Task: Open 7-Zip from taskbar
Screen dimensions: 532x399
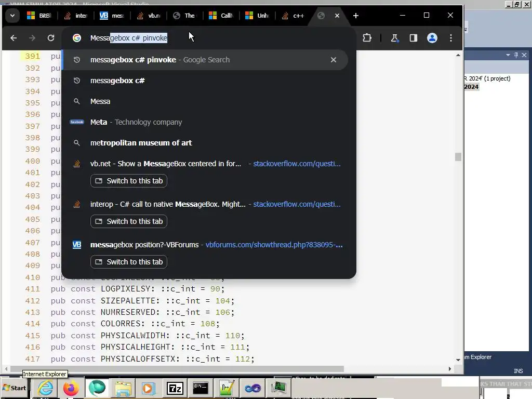Action: (175, 388)
